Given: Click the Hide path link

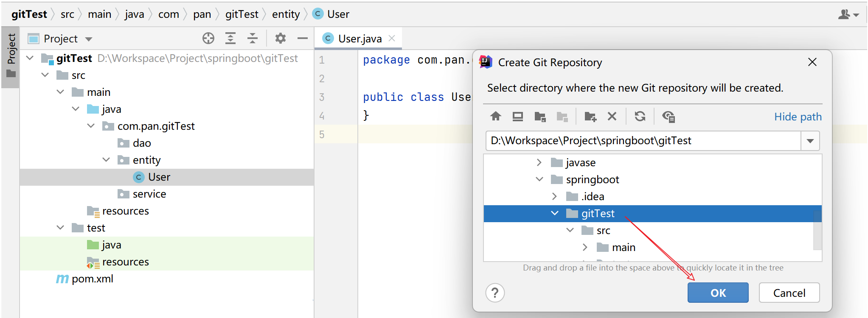Looking at the screenshot, I should click(x=798, y=117).
